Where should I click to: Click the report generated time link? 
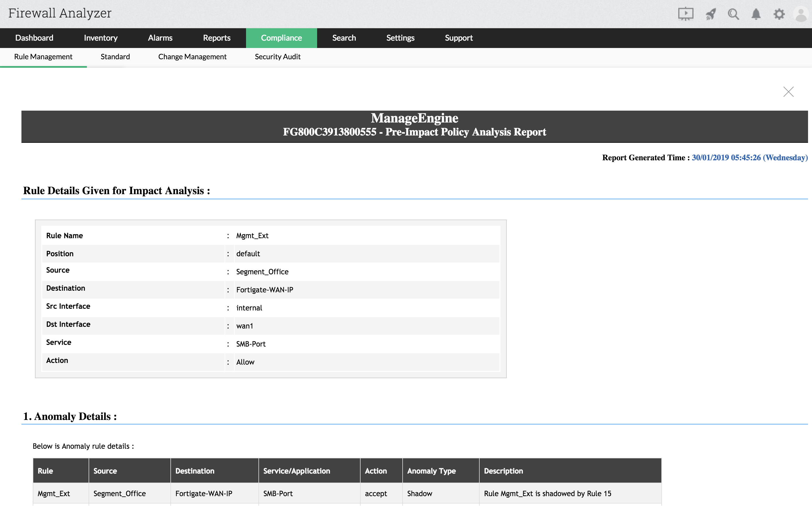pos(749,157)
